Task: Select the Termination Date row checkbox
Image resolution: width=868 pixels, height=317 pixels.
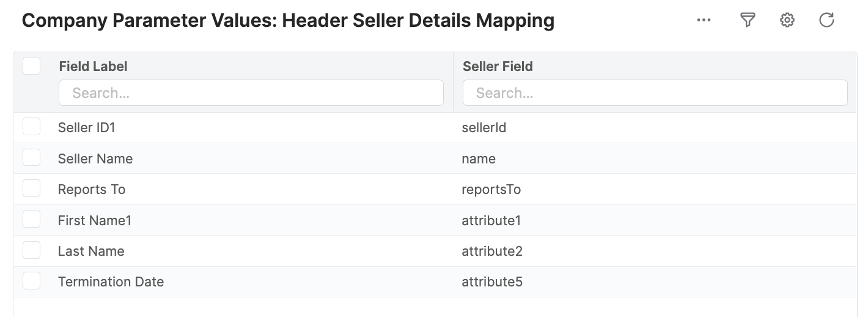Action: (32, 281)
